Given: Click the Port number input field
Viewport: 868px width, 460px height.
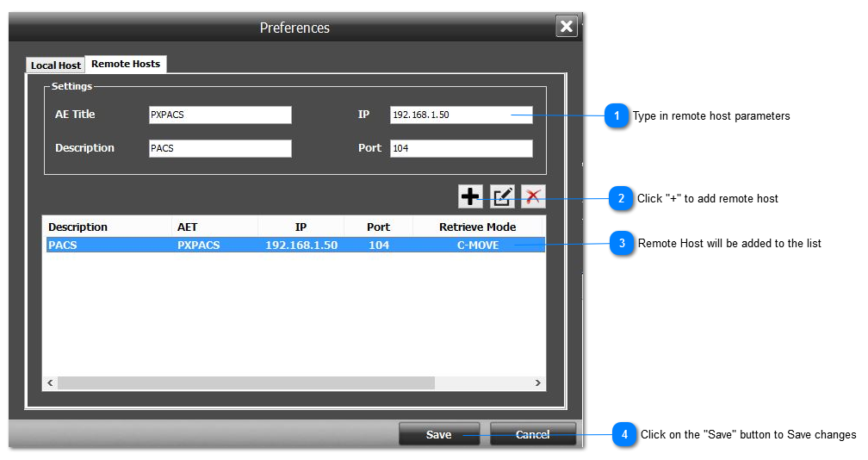Looking at the screenshot, I should click(461, 148).
